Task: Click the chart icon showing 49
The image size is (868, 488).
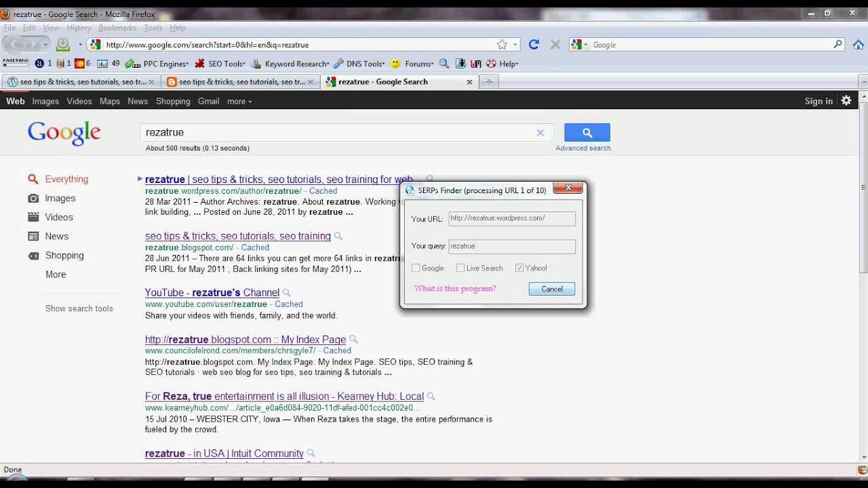Action: [102, 64]
